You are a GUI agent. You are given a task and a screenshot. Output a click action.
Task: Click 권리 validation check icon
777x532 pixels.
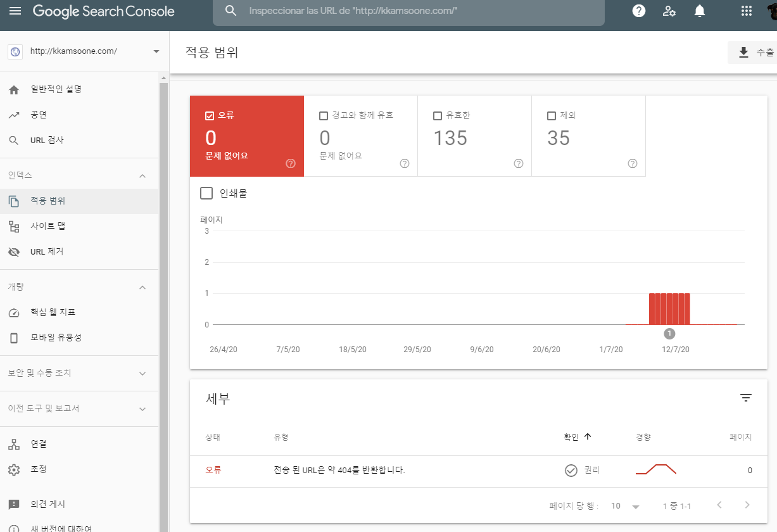coord(571,470)
